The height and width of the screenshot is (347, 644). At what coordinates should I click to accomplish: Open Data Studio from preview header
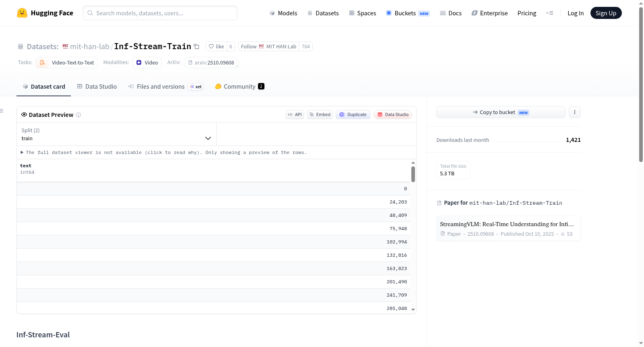click(393, 114)
